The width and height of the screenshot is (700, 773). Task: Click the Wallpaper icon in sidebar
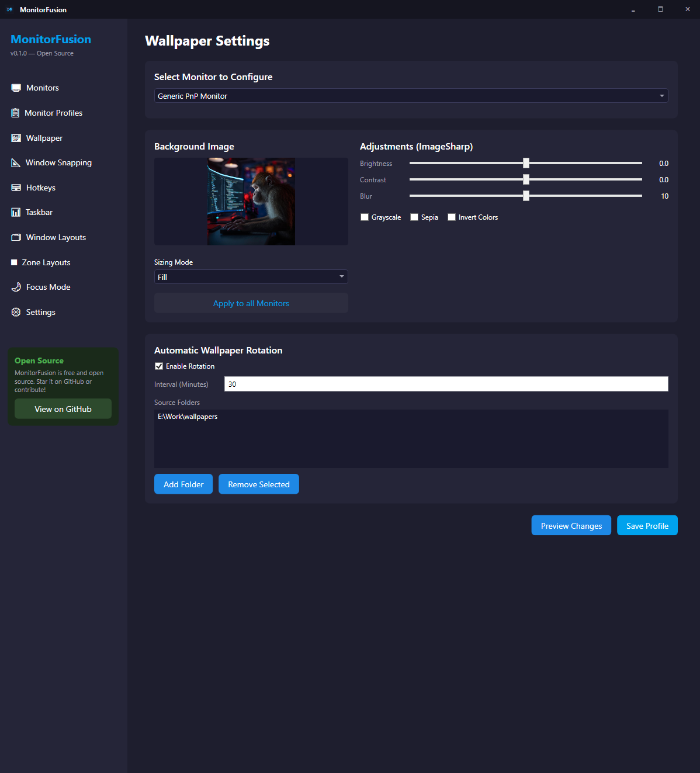tap(15, 137)
